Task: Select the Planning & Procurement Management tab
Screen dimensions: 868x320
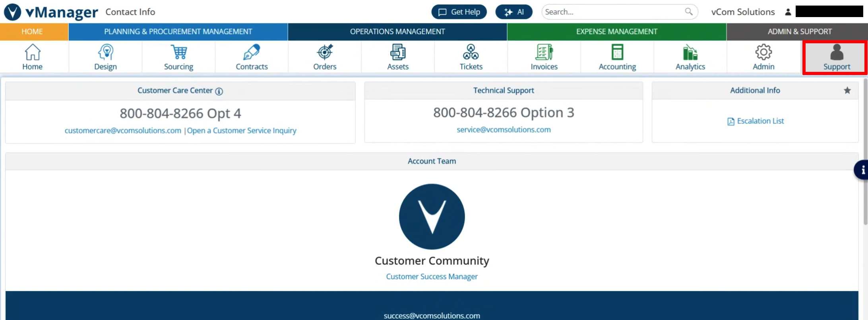Action: 178,32
